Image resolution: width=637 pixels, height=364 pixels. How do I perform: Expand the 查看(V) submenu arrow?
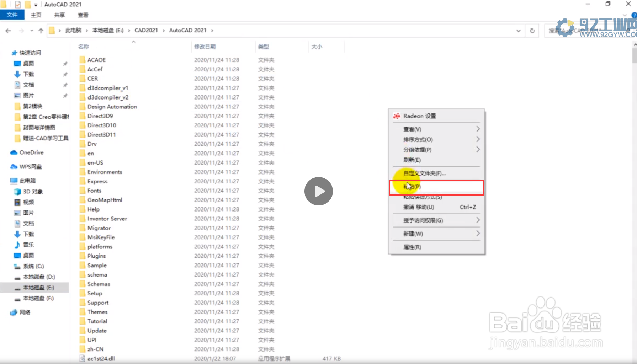(x=478, y=129)
